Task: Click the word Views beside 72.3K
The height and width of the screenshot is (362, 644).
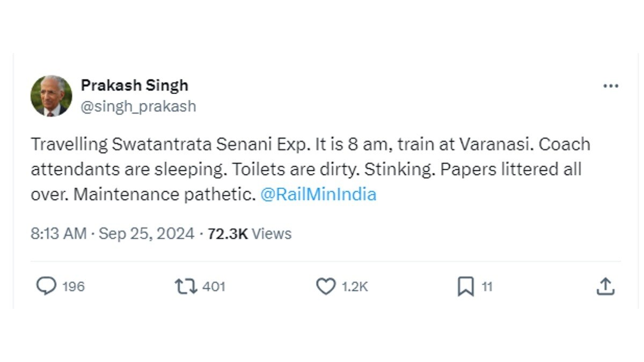Action: [x=272, y=234]
